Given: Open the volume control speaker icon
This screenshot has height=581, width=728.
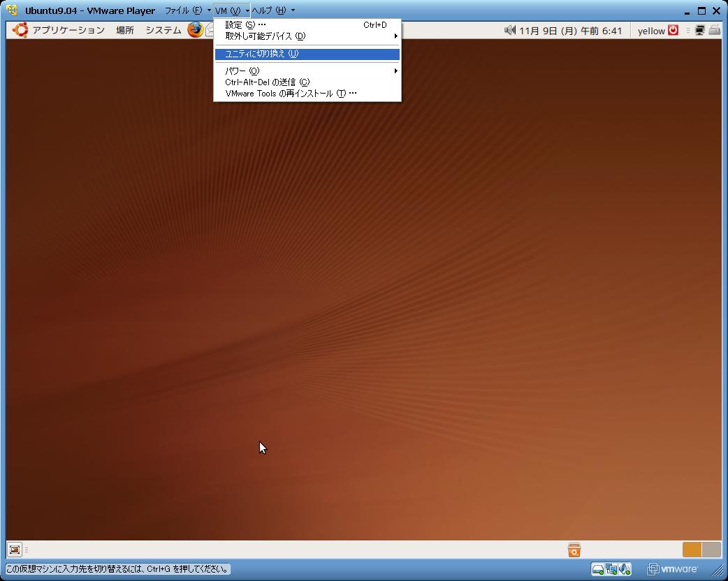Looking at the screenshot, I should click(510, 30).
